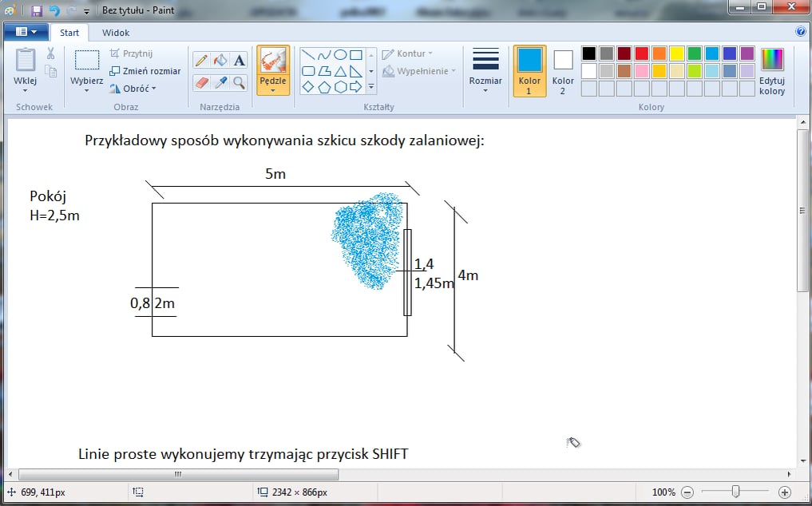Choose the Pentagon shape

click(x=324, y=86)
